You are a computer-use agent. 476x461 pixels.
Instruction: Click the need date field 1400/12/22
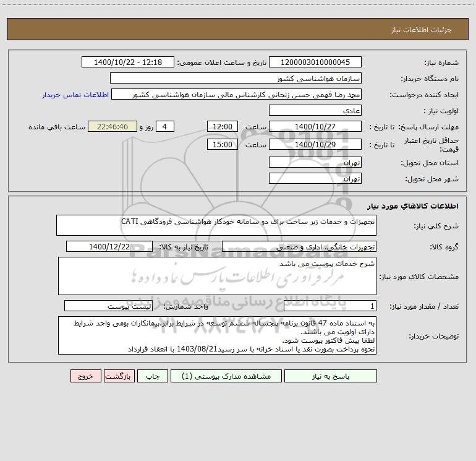point(109,246)
